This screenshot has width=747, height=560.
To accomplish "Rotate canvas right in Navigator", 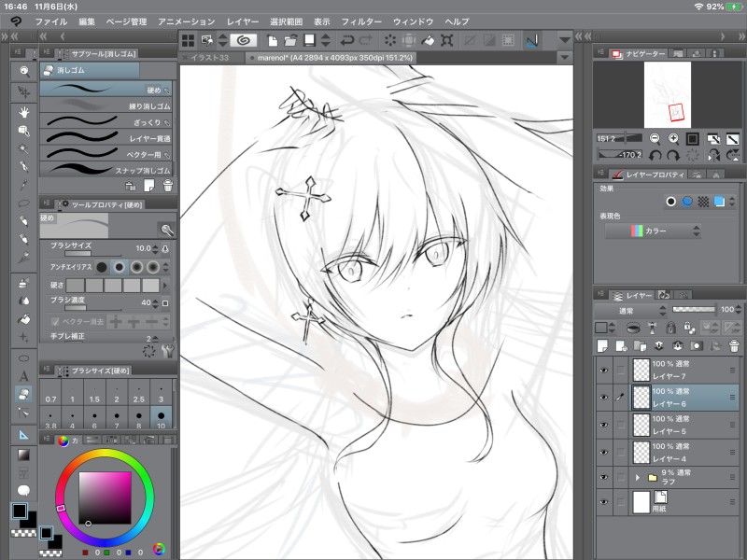I will coord(673,155).
